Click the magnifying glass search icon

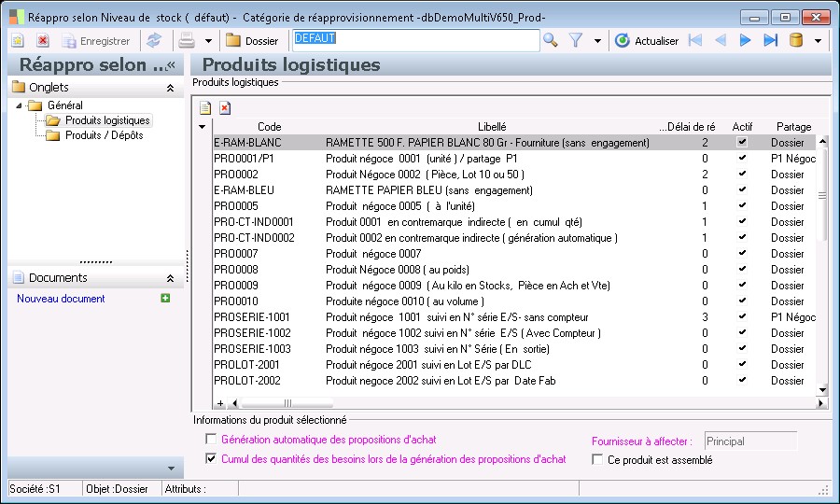[x=550, y=41]
